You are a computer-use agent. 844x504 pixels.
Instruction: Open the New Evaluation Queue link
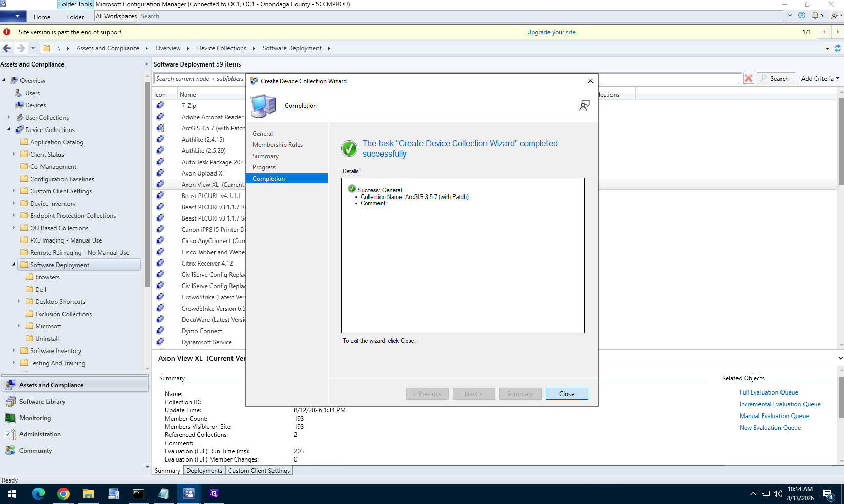tap(770, 428)
